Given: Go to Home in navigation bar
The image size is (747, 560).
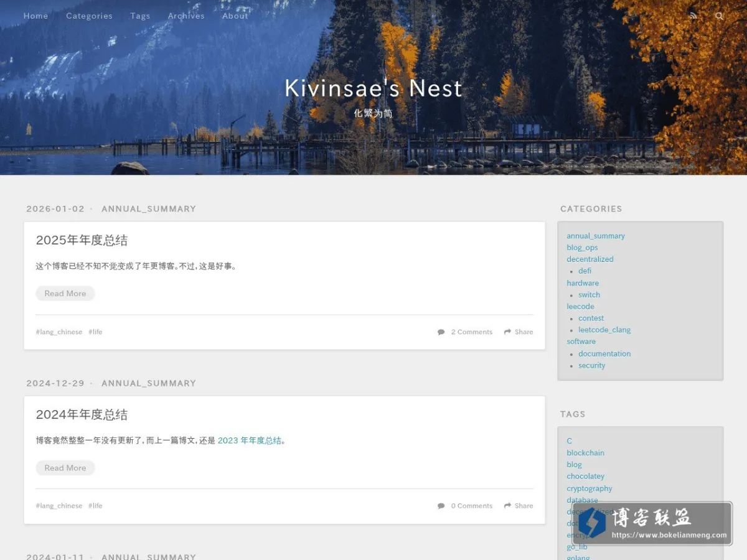Looking at the screenshot, I should (x=35, y=16).
